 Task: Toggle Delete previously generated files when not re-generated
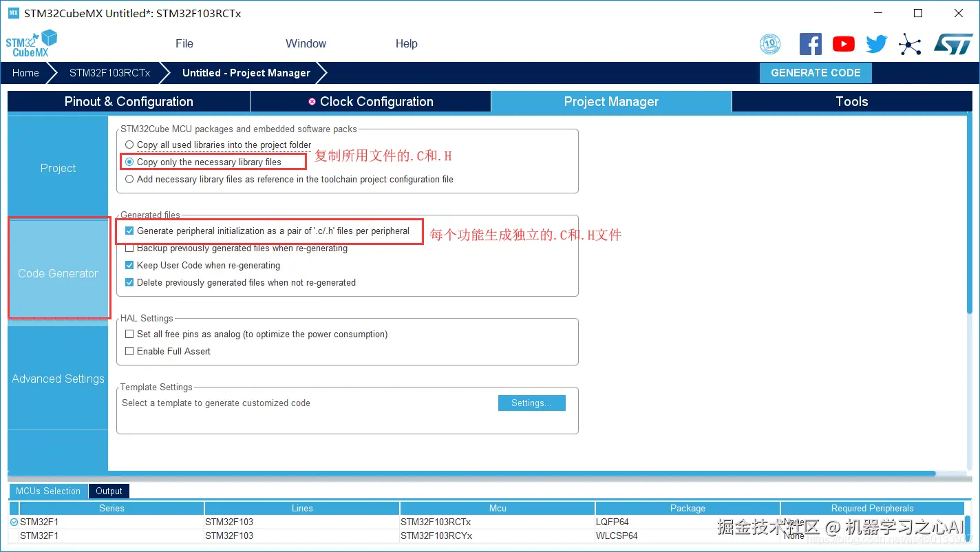coord(129,283)
